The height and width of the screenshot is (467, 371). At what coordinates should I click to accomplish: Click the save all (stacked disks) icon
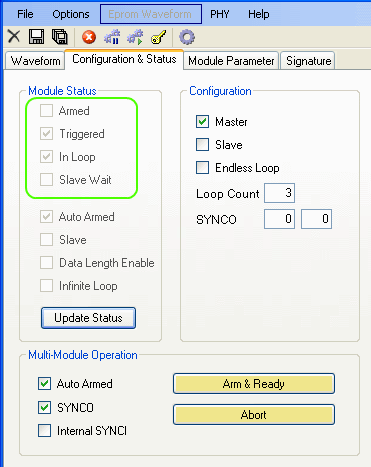click(x=60, y=37)
